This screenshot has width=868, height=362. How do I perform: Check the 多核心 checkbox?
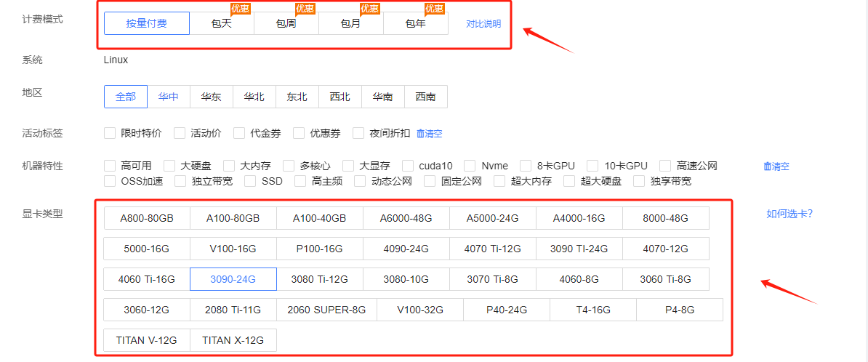pos(289,166)
